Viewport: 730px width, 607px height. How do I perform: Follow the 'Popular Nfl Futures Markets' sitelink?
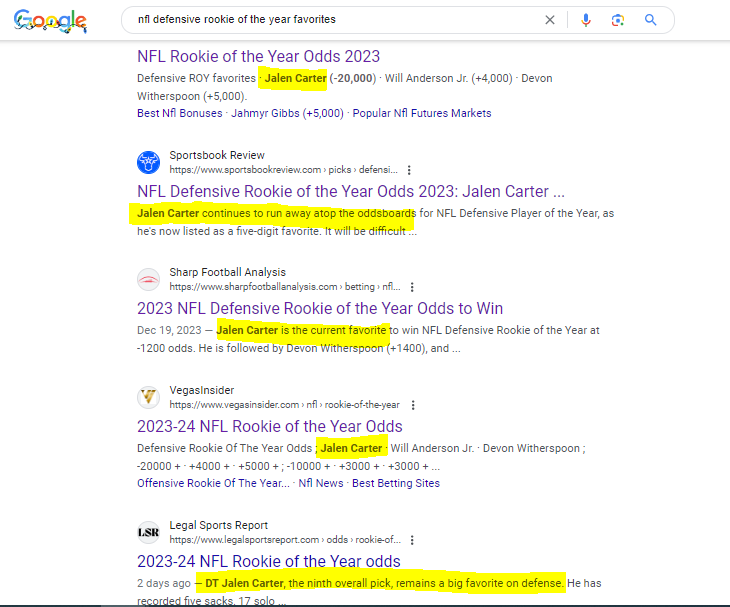click(419, 113)
